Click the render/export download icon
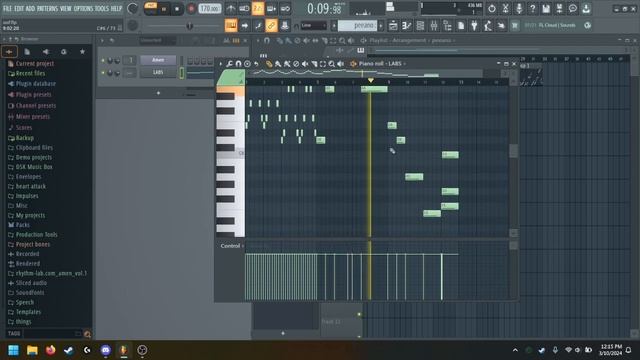Viewport: 640px width, 360px height. [586, 8]
